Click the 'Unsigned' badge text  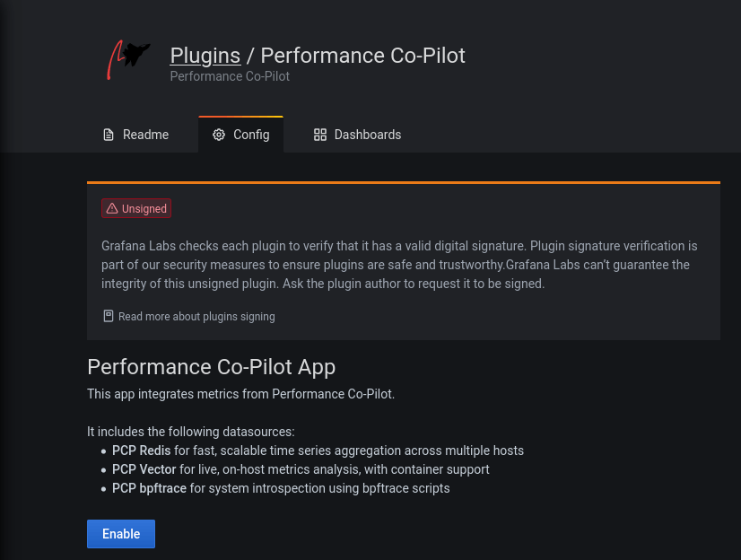(144, 209)
